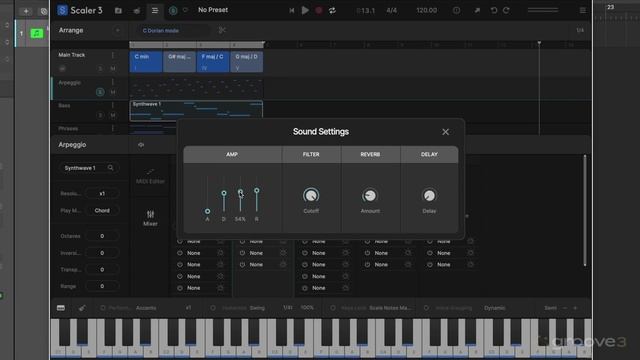Viewport: 640px width, 360px height.
Task: Open Arrange dropdown chevron
Action: coord(118,30)
